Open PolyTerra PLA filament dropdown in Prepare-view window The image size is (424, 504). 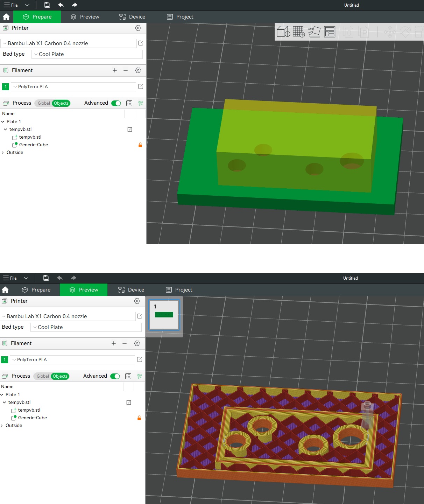(73, 87)
